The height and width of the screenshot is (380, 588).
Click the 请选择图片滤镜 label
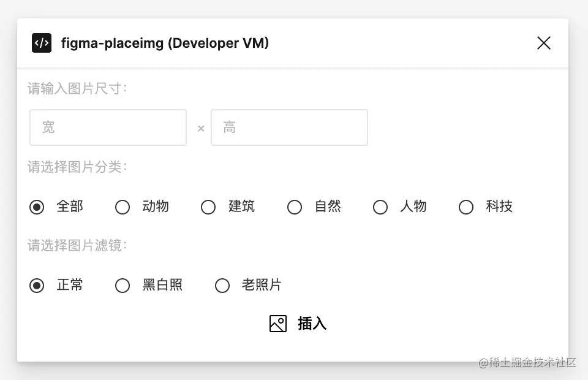(x=77, y=246)
